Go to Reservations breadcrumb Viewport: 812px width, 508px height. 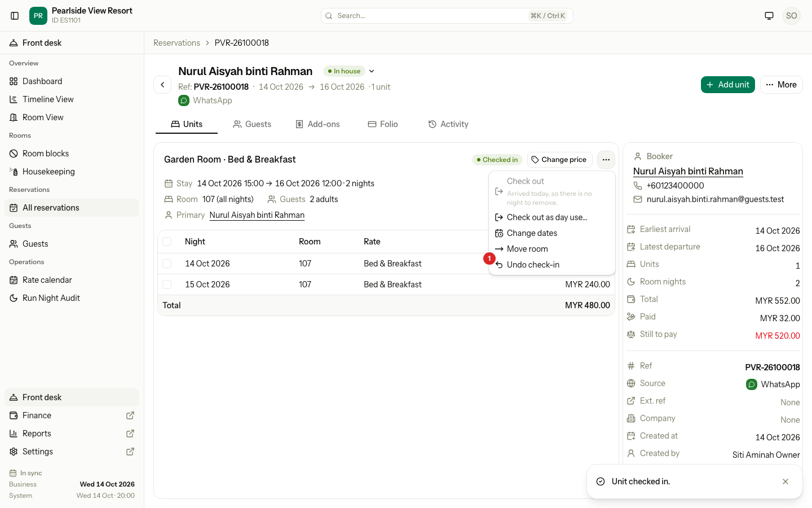coord(176,43)
